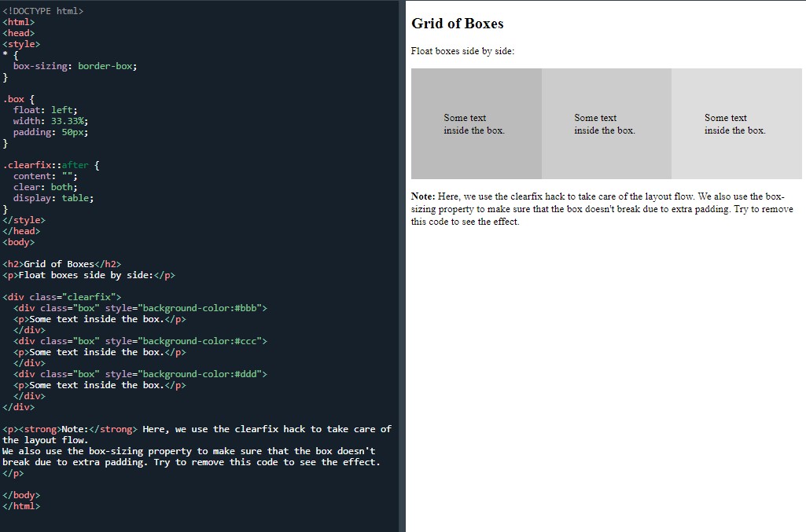Click the <!DOCTYPE html> declaration at the top
The image size is (806, 532).
coord(43,10)
